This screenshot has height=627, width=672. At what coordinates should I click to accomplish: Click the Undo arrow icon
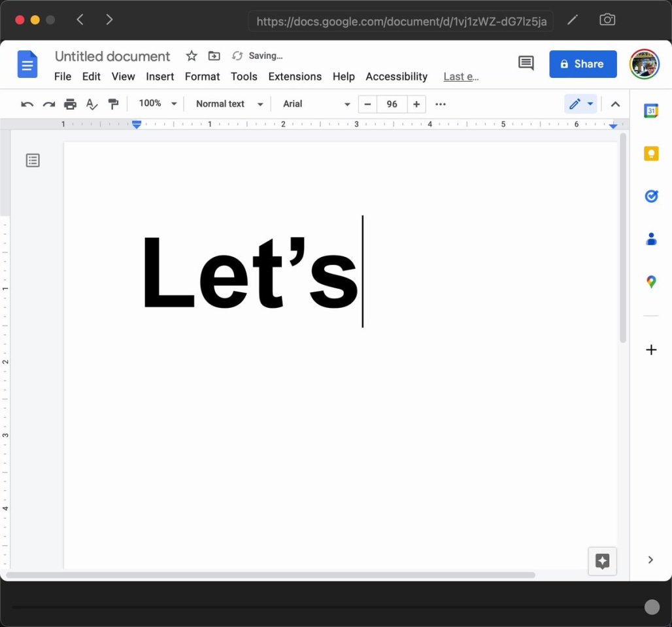coord(27,104)
